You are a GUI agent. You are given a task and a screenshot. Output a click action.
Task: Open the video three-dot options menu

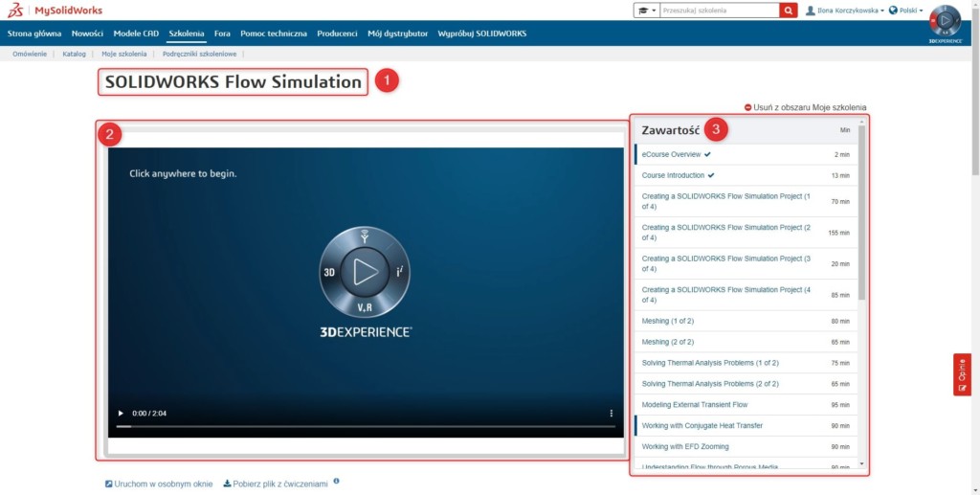pyautogui.click(x=612, y=413)
